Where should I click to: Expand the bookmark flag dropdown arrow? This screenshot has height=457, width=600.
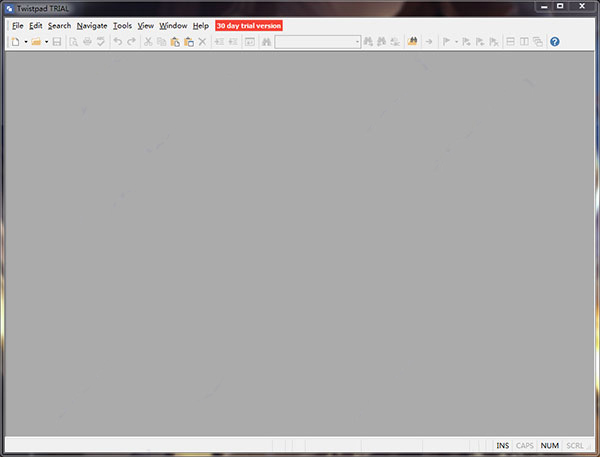coord(457,42)
